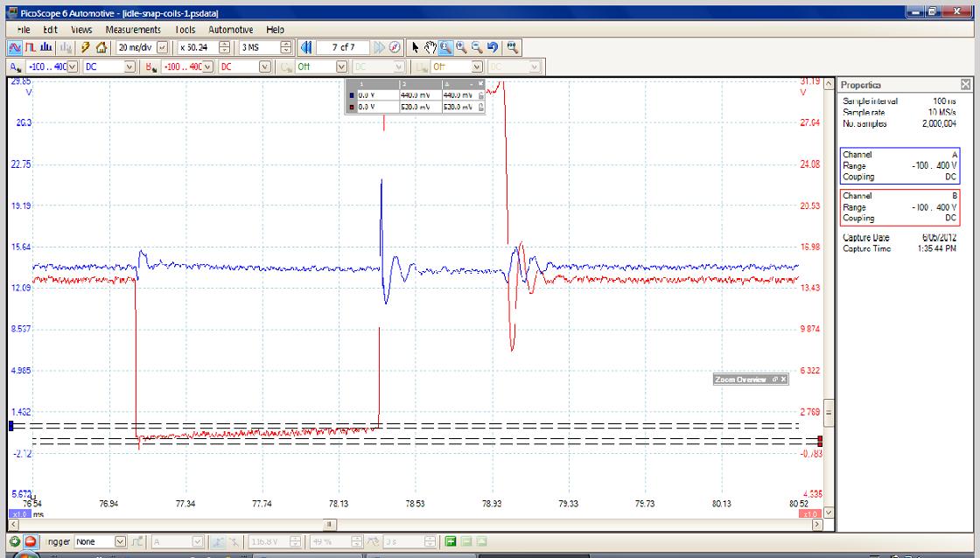Viewport: 980px width, 558px height.
Task: Click the horizontal scrollbar right arrow
Action: [x=817, y=525]
